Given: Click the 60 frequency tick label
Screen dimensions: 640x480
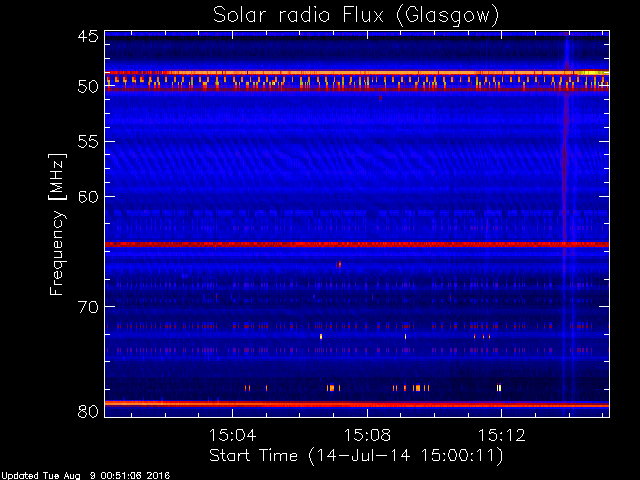Looking at the screenshot, I should 88,196.
